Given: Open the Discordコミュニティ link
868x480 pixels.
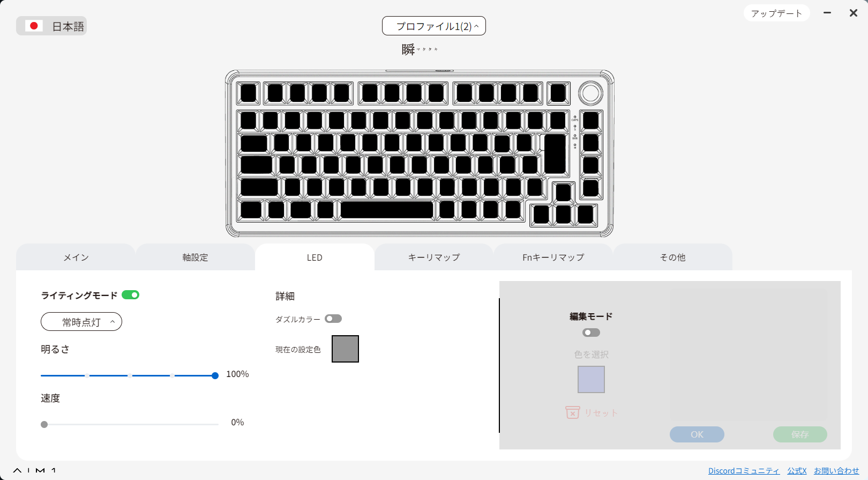Looking at the screenshot, I should pyautogui.click(x=743, y=470).
